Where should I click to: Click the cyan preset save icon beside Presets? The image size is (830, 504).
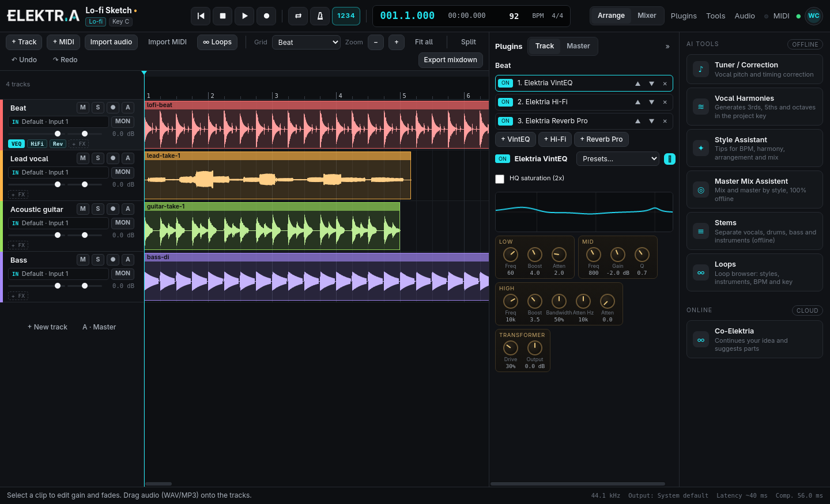(670, 159)
